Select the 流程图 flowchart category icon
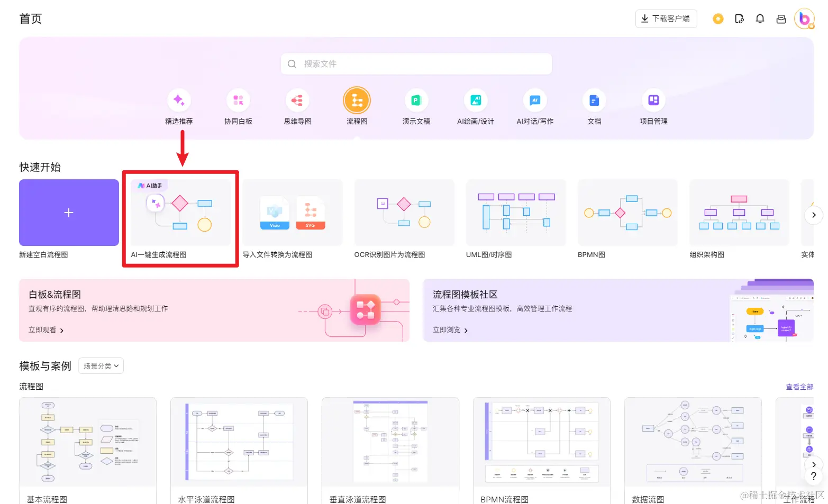828x504 pixels. click(357, 100)
